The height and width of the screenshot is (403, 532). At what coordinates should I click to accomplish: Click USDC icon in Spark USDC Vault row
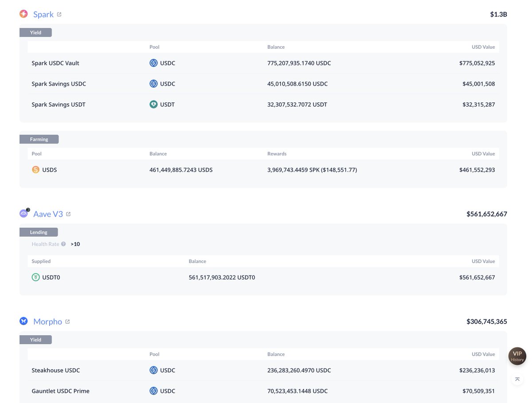pyautogui.click(x=153, y=63)
